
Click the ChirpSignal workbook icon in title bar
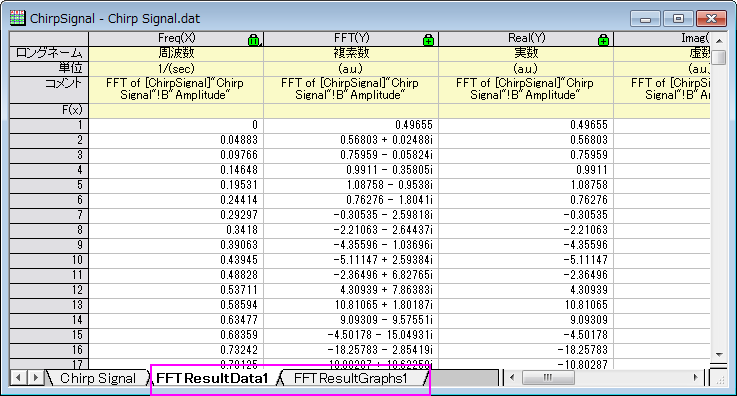click(18, 18)
